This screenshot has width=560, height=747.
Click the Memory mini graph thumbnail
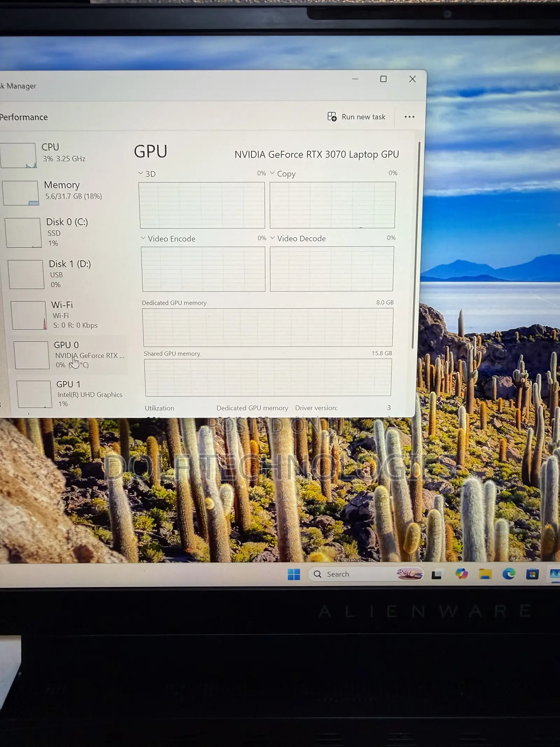(x=21, y=193)
